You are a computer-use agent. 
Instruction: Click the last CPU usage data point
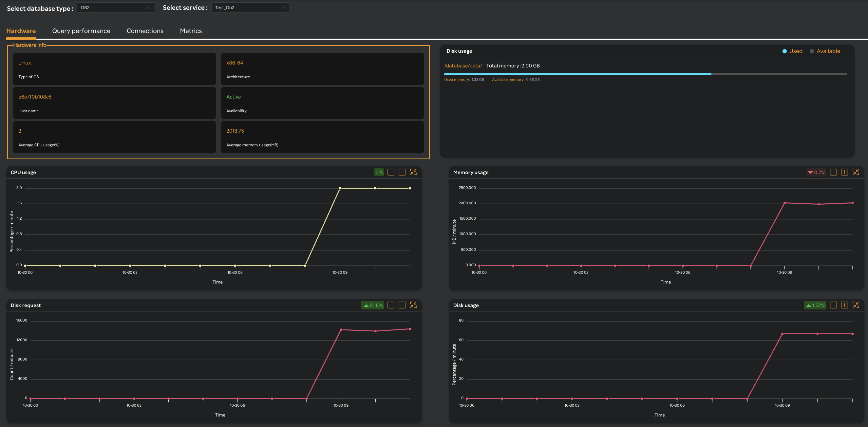(410, 188)
